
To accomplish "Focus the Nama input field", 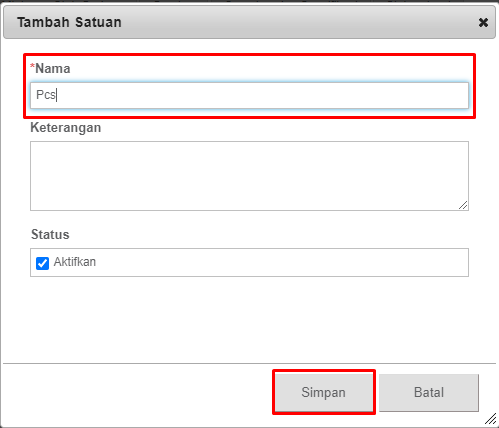I will tap(249, 95).
